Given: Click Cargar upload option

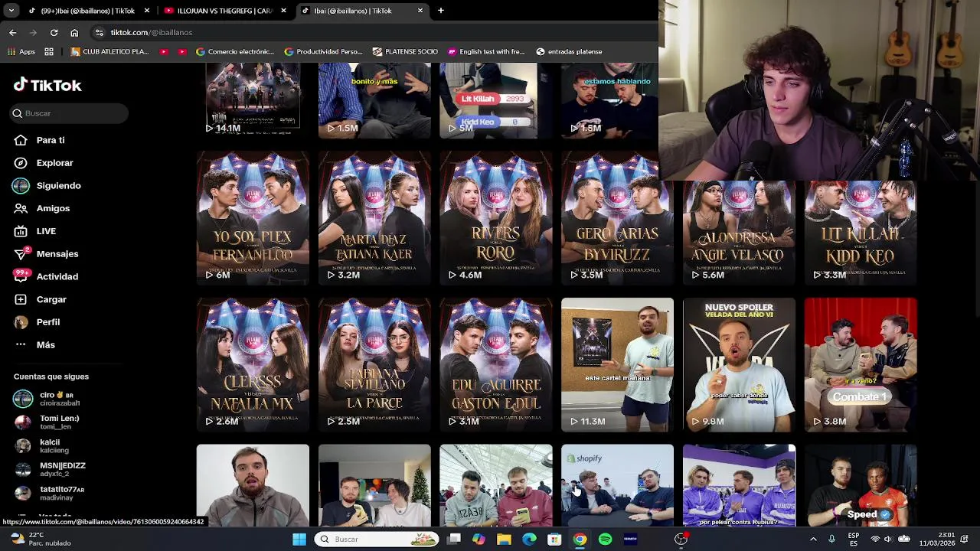Looking at the screenshot, I should [51, 299].
